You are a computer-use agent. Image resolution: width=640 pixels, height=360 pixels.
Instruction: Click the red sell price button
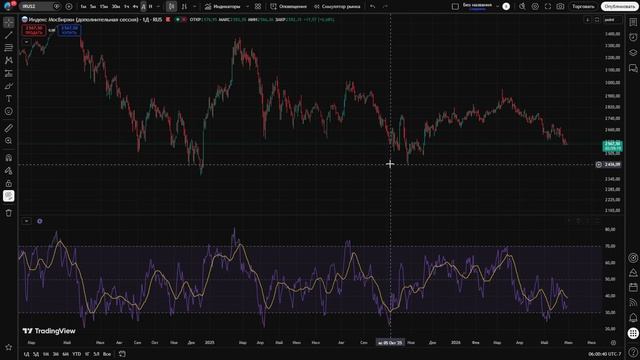(x=34, y=30)
